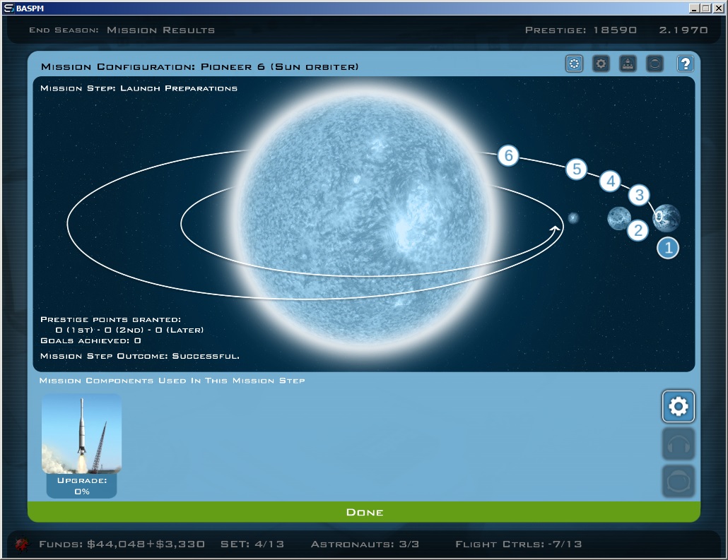Open the mission control crew icon
This screenshot has width=728, height=560.
tap(628, 64)
